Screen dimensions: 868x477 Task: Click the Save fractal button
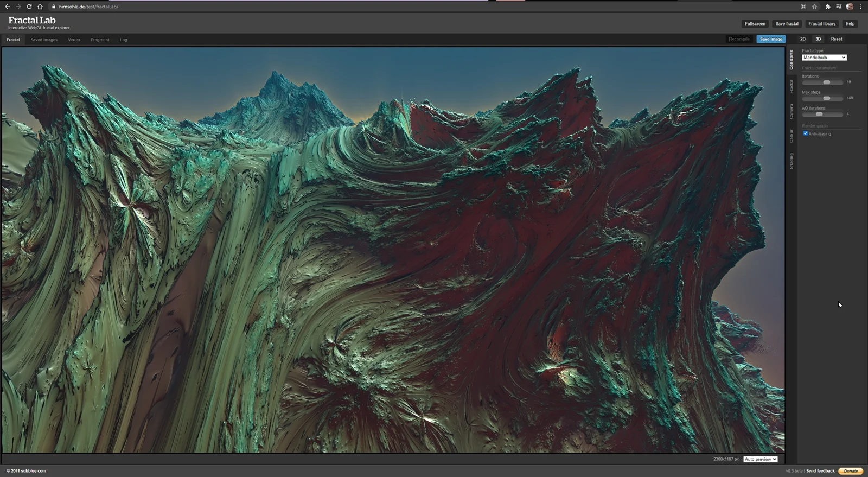coord(787,24)
